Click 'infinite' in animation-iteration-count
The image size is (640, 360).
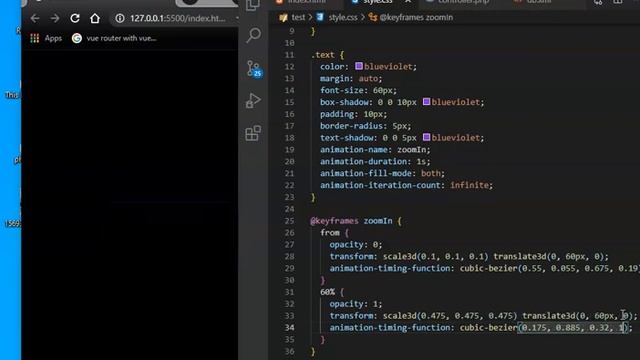tap(469, 185)
